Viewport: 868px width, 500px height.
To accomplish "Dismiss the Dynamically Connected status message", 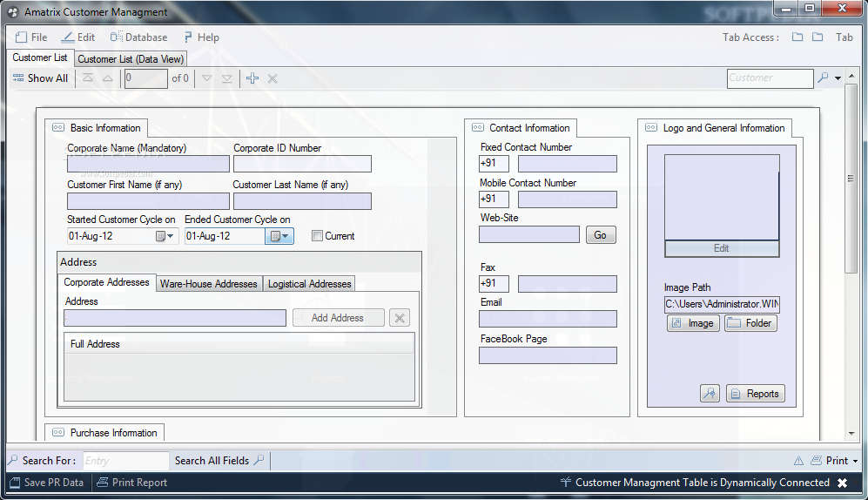I will click(842, 483).
